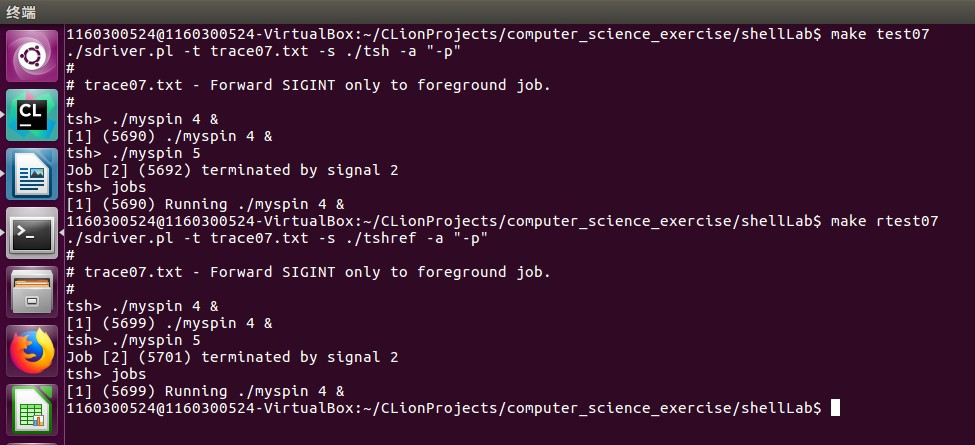Click the first "tsh> ./myspin 5" line
Screen dimensions: 975x445
pos(133,153)
